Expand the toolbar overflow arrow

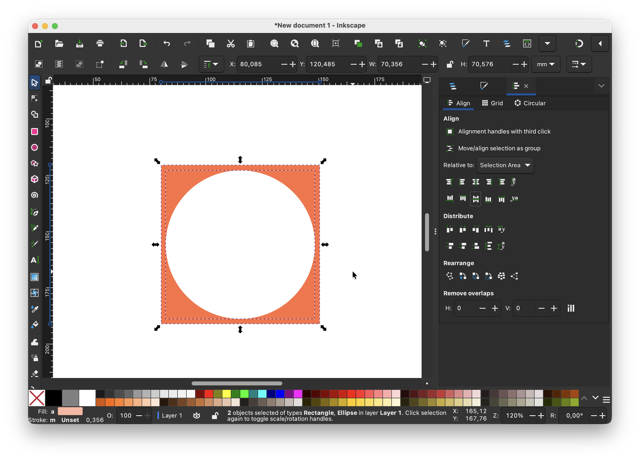(547, 44)
